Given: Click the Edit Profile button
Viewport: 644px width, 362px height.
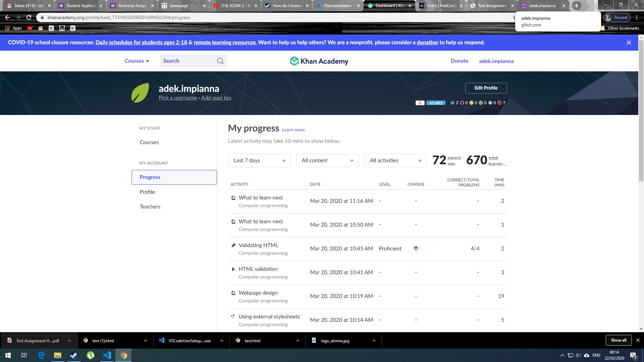Looking at the screenshot, I should pyautogui.click(x=486, y=88).
